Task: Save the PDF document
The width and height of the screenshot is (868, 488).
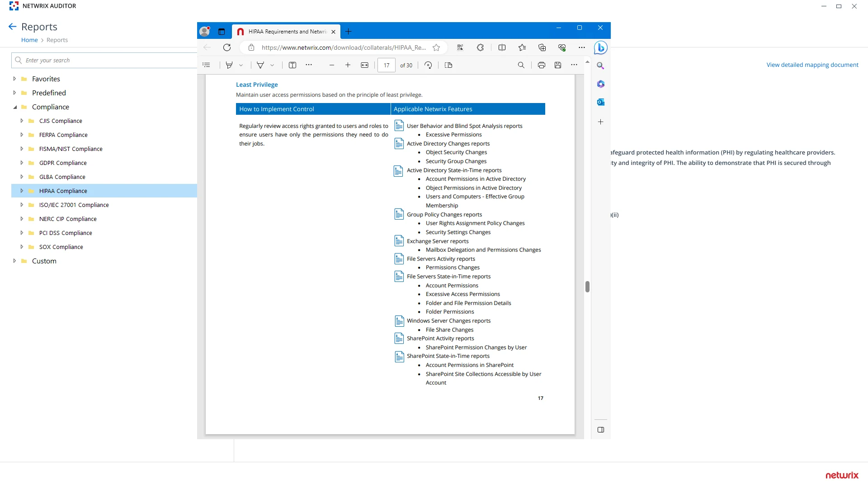Action: coord(558,65)
